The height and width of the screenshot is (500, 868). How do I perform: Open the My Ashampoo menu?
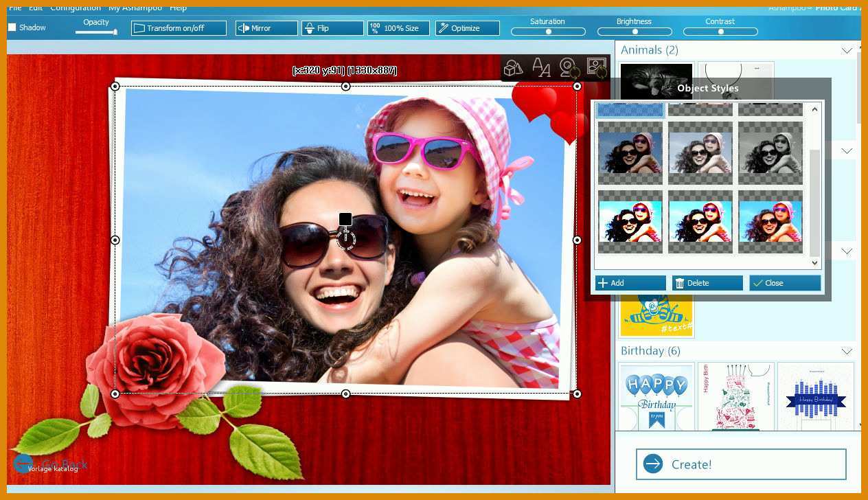click(x=136, y=8)
